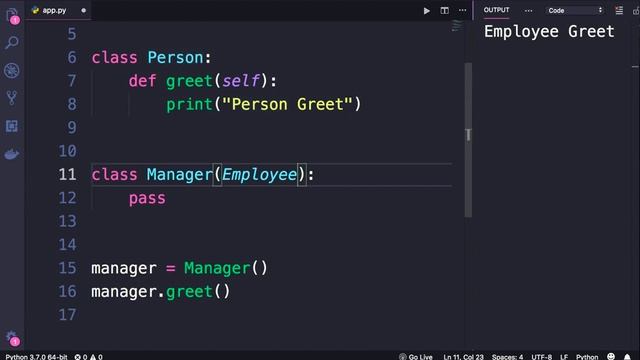640x360 pixels.
Task: Click the minimap at editor top right
Action: [457, 26]
